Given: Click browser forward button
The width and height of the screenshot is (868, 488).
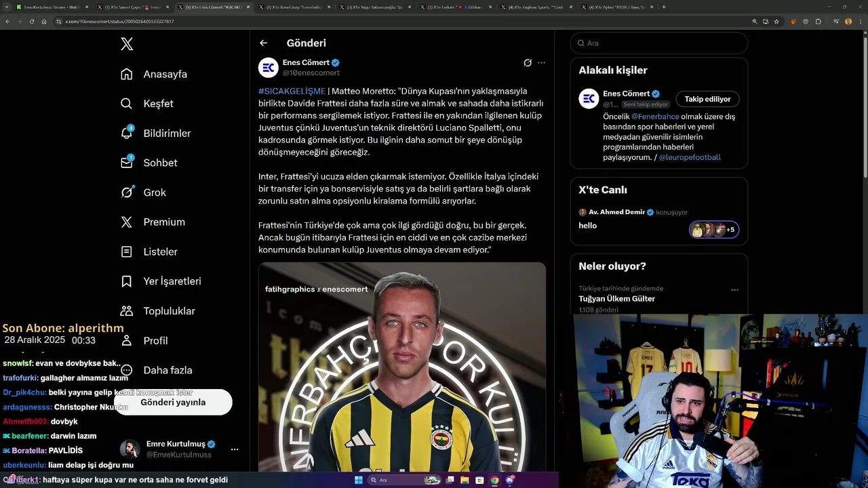Looking at the screenshot, I should (19, 21).
